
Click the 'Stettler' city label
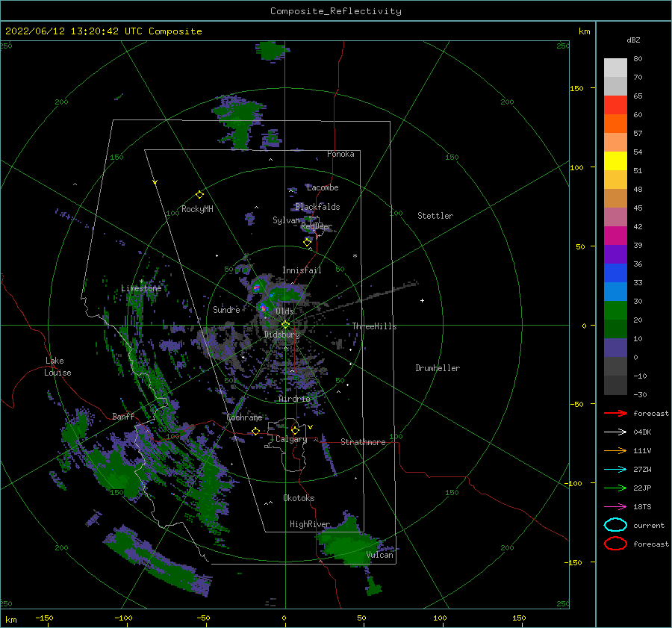click(x=435, y=216)
